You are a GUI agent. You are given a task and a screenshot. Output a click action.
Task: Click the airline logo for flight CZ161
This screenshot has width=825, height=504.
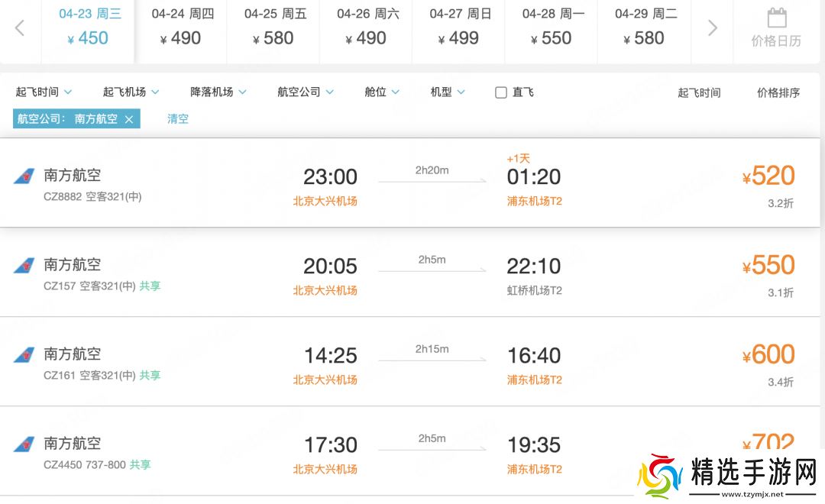pos(24,355)
